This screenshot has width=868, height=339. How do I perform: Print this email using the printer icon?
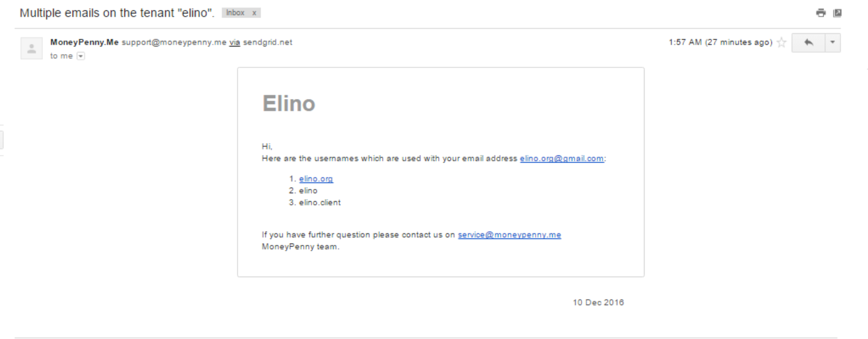(x=821, y=13)
